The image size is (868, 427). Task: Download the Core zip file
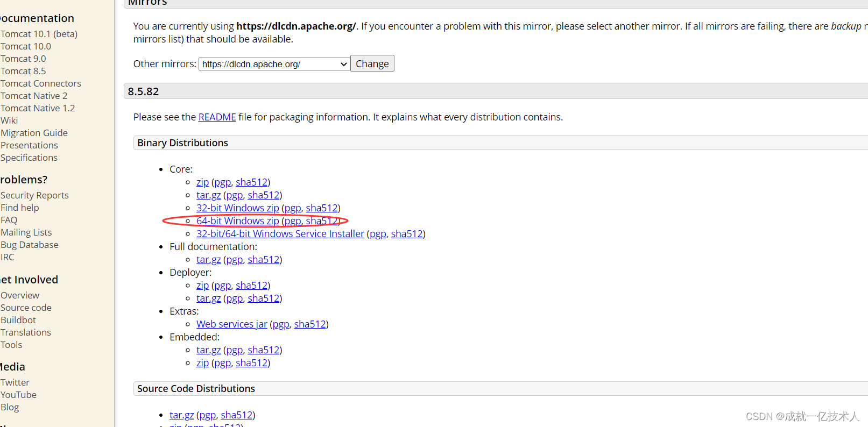pos(202,182)
